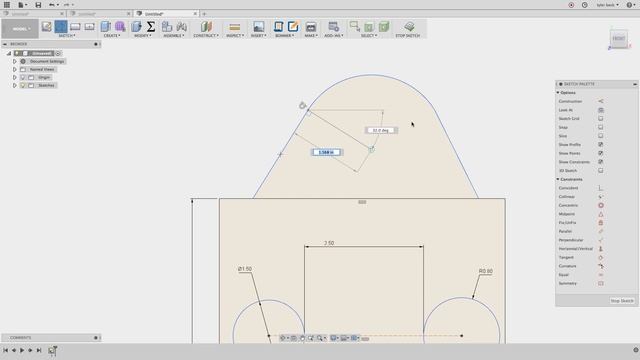Collapse the Browser panel

pos(5,44)
